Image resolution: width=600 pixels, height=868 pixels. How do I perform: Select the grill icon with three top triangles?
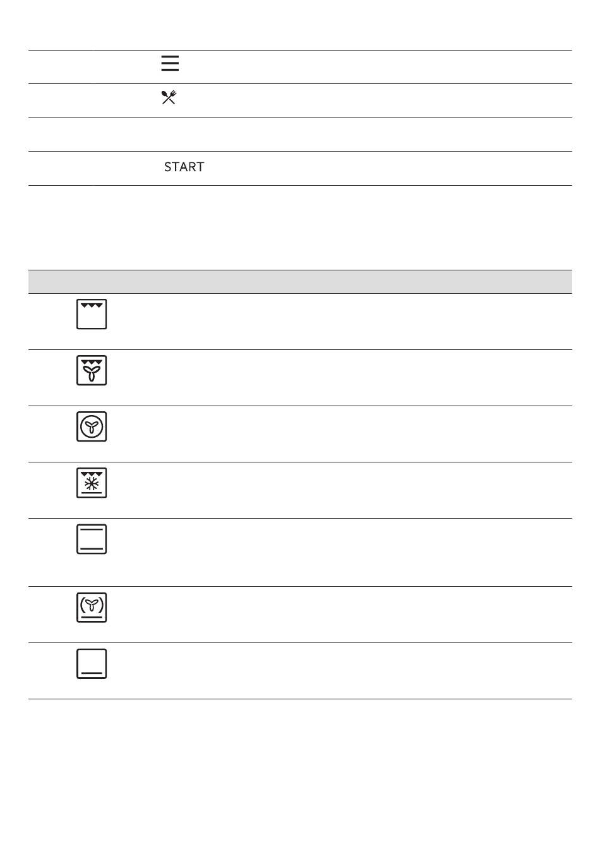pos(92,314)
